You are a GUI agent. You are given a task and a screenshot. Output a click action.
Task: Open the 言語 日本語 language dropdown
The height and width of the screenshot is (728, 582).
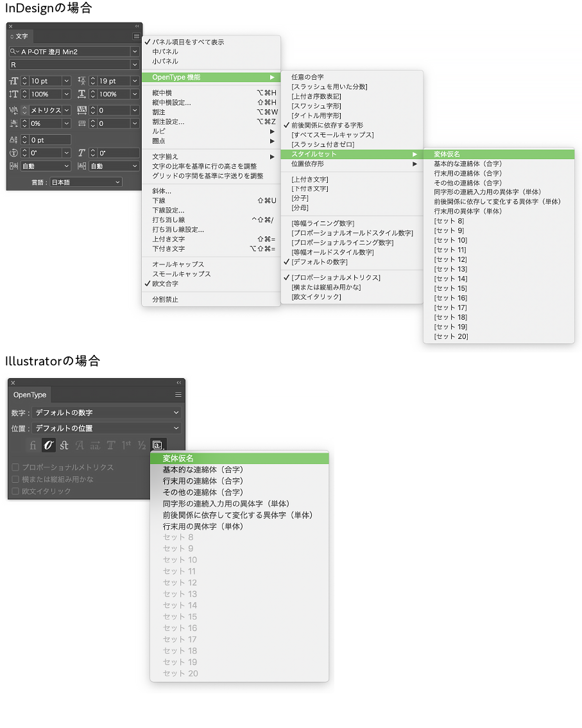(86, 182)
